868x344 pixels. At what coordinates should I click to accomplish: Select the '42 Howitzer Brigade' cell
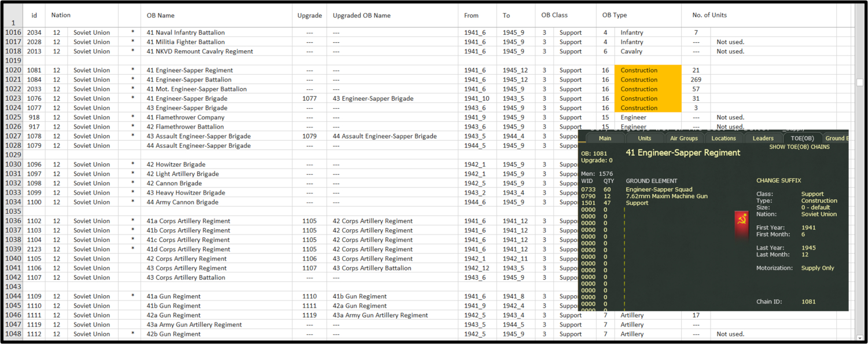point(216,164)
